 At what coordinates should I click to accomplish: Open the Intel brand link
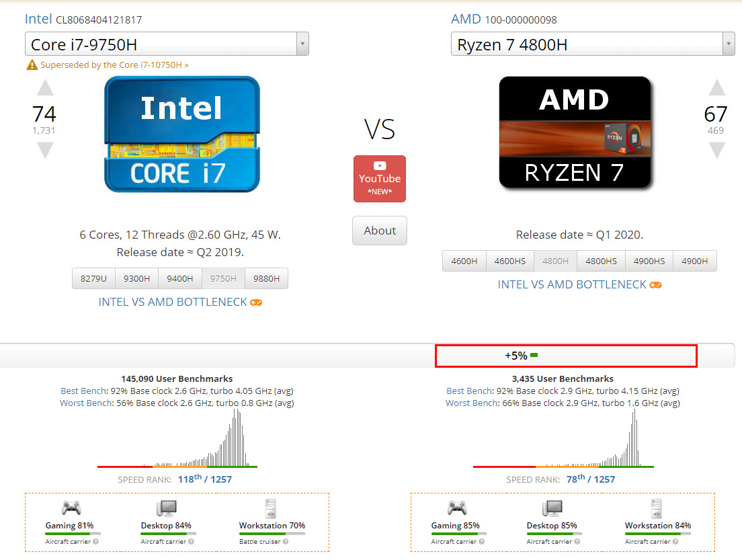coord(38,19)
